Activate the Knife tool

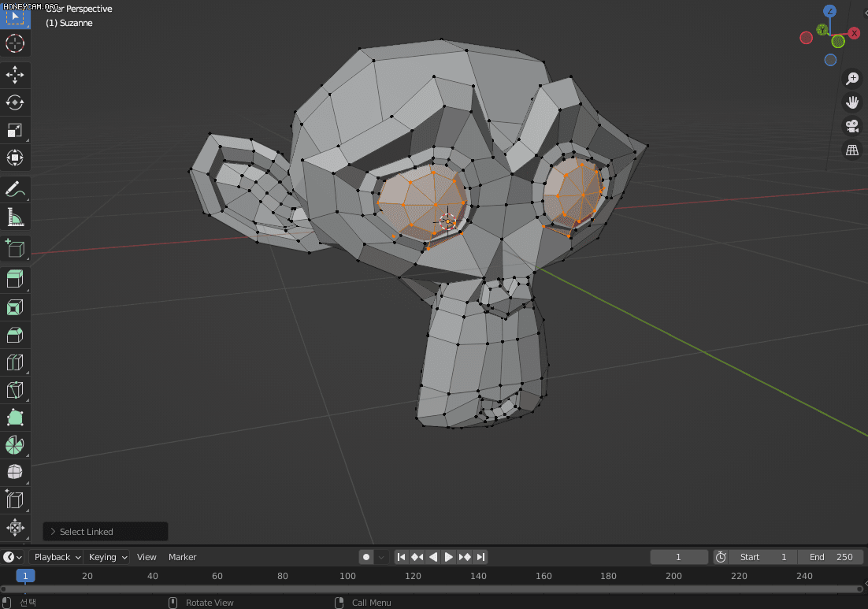[x=15, y=390]
